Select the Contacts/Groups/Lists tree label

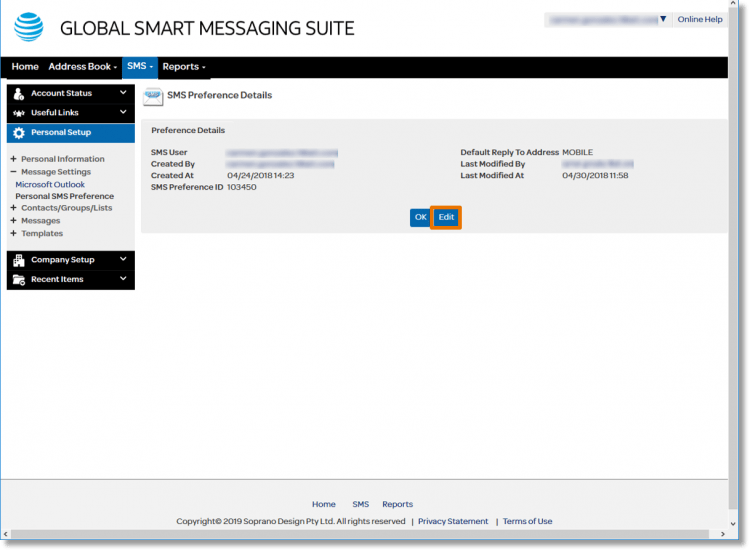tap(66, 208)
